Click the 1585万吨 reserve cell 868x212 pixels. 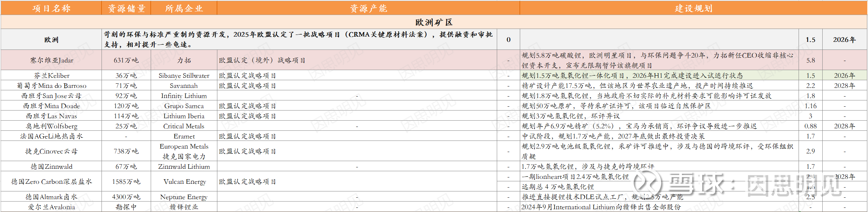[x=126, y=181]
